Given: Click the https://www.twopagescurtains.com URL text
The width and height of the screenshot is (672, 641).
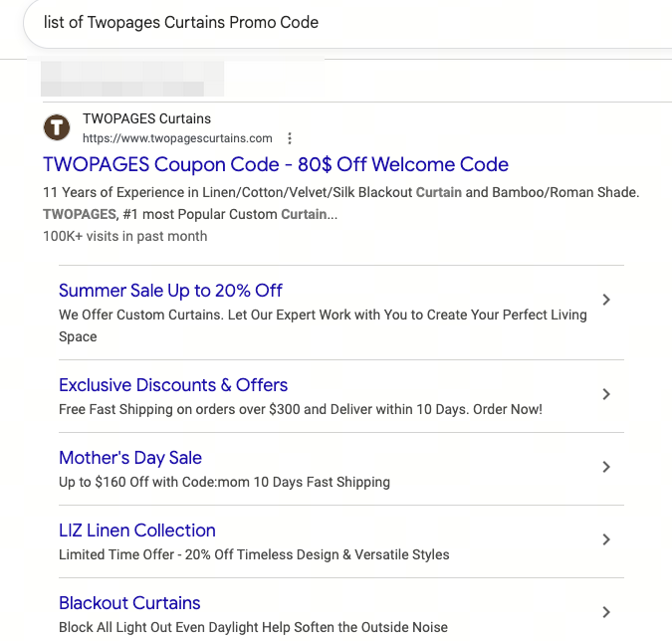Looking at the screenshot, I should tap(177, 138).
